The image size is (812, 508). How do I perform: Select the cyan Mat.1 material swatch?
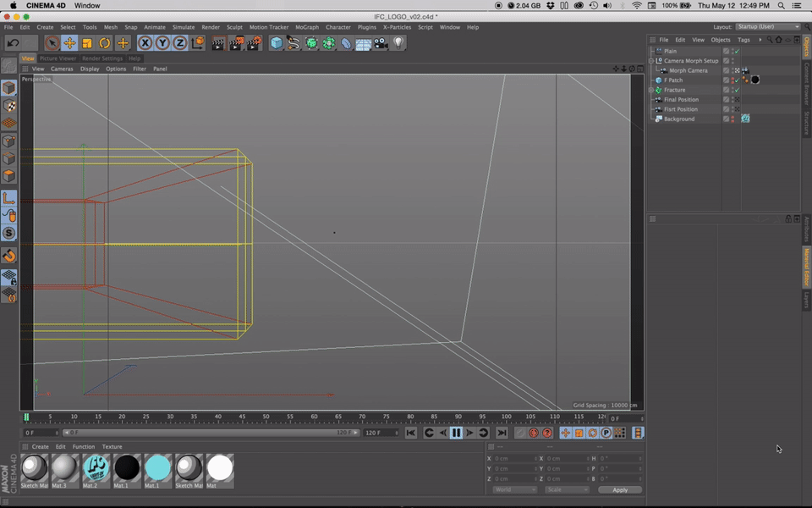pyautogui.click(x=158, y=472)
